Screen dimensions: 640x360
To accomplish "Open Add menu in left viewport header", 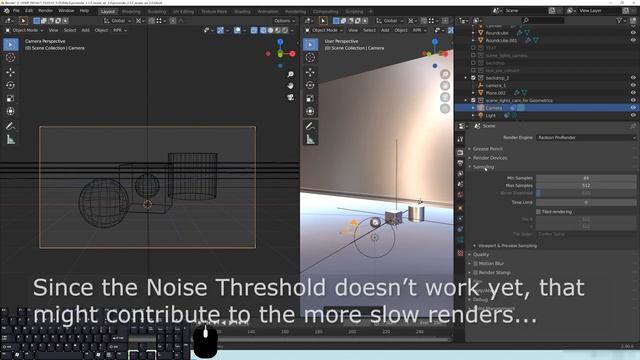I will coord(85,30).
